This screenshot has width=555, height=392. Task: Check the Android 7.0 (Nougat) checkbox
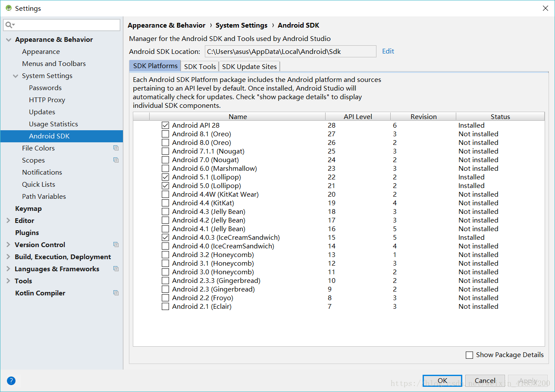[x=165, y=160]
